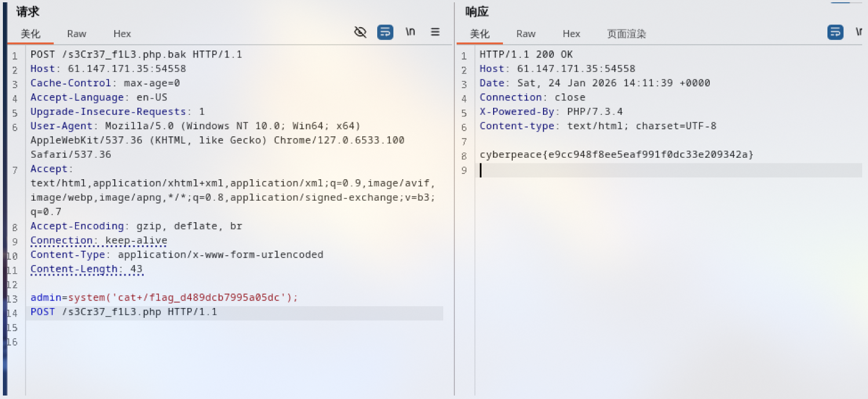Click the Upgrade-Insecure-Requests header line
The width and height of the screenshot is (868, 399).
(118, 111)
